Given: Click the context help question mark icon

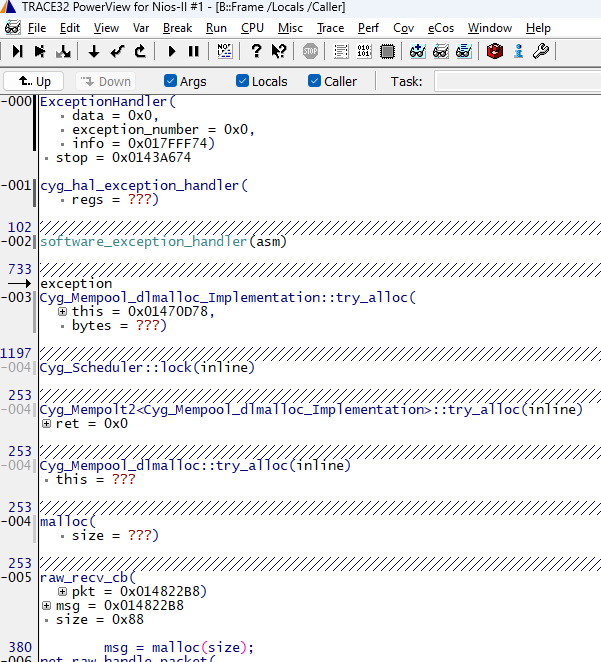Looking at the screenshot, I should [x=279, y=51].
